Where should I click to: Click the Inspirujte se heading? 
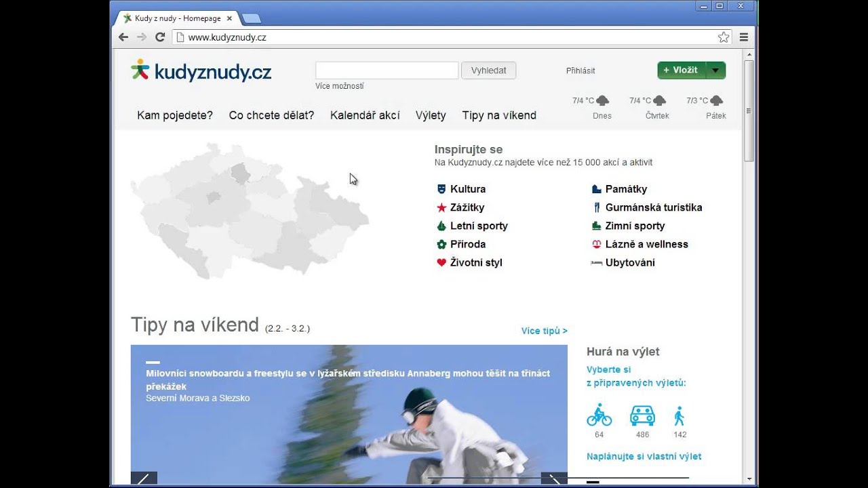click(x=469, y=149)
